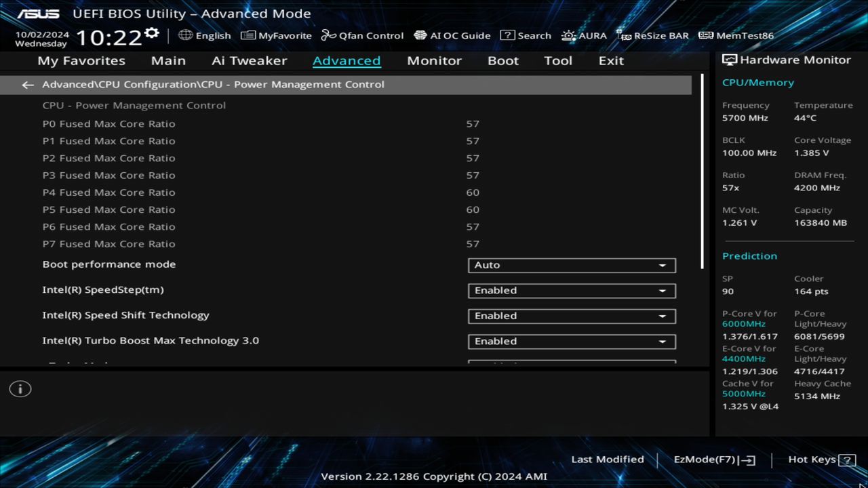Click the info icon at bottom left

pyautogui.click(x=20, y=388)
